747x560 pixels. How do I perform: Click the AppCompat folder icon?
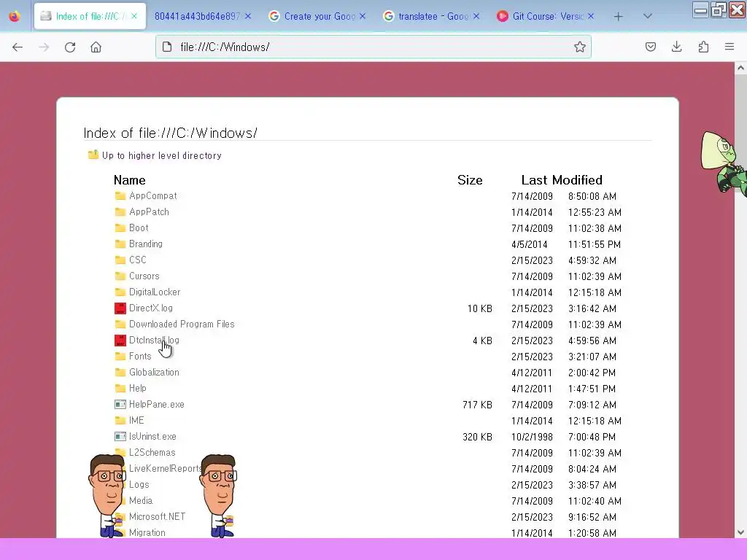point(120,195)
